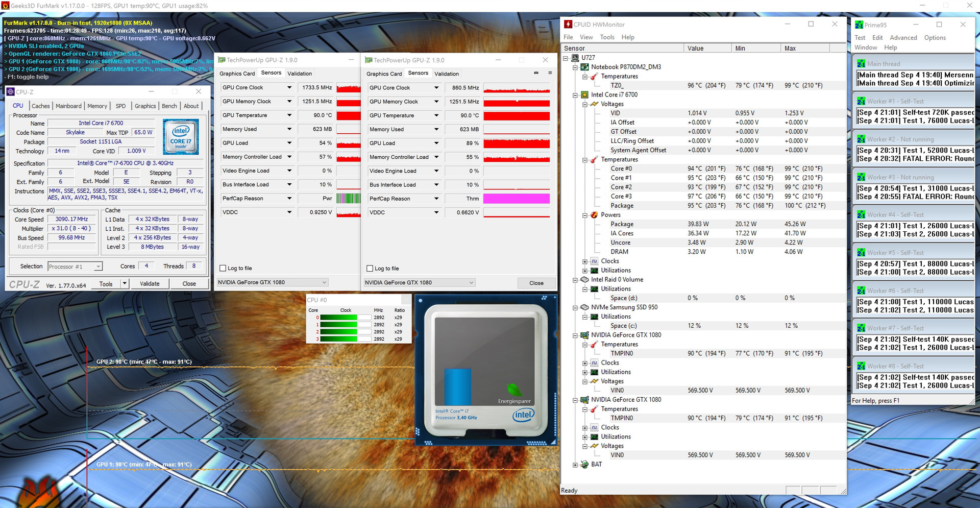This screenshot has height=508, width=980.
Task: Click the Prime95 Worker #1 Self-Test icon
Action: [x=861, y=101]
